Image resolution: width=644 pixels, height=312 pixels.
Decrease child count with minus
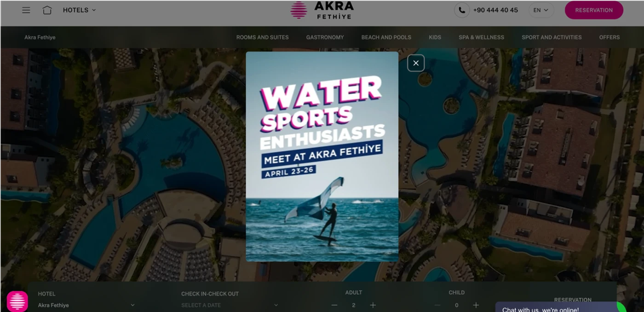point(437,305)
